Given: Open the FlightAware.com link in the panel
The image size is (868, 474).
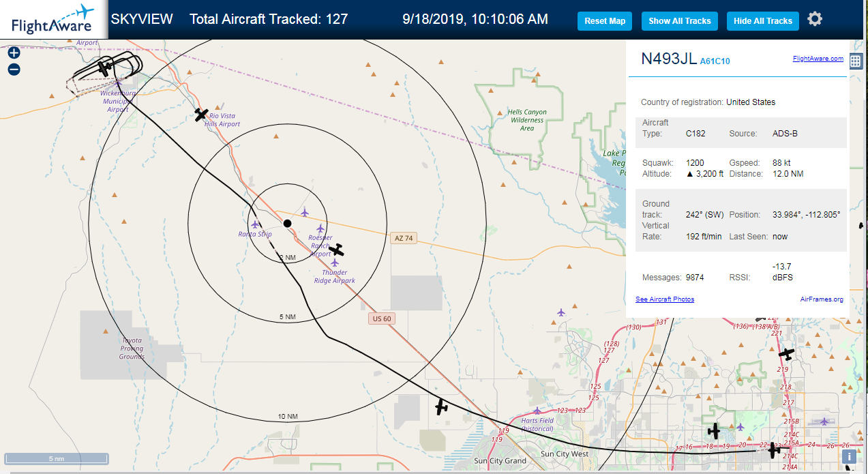Looking at the screenshot, I should point(818,59).
